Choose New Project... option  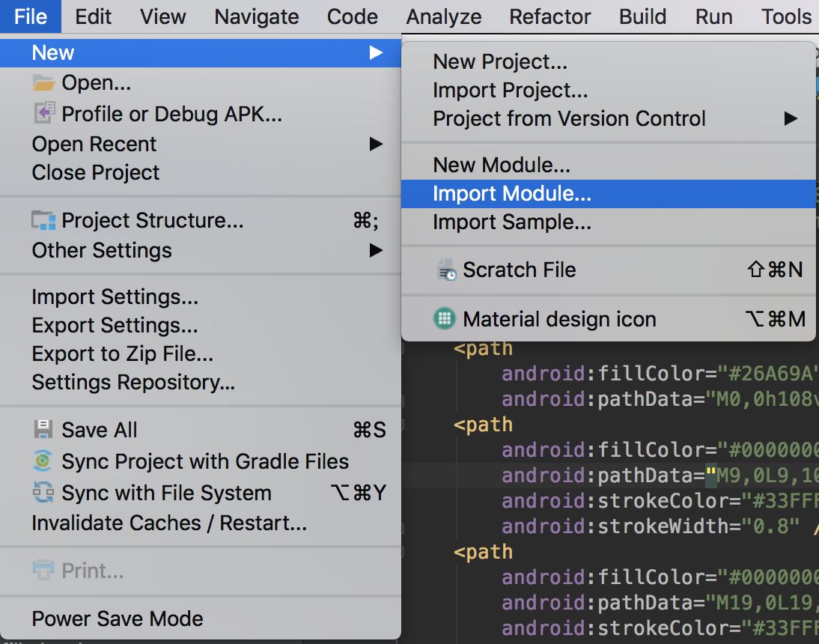500,62
